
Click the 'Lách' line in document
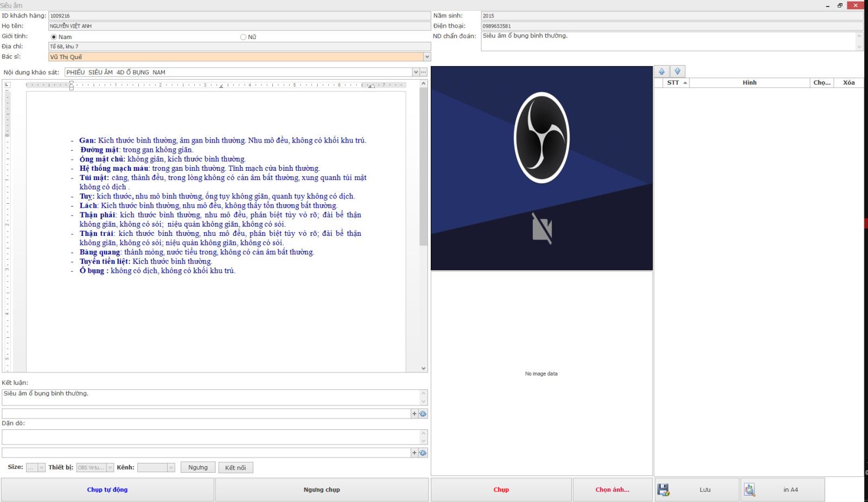tap(208, 205)
